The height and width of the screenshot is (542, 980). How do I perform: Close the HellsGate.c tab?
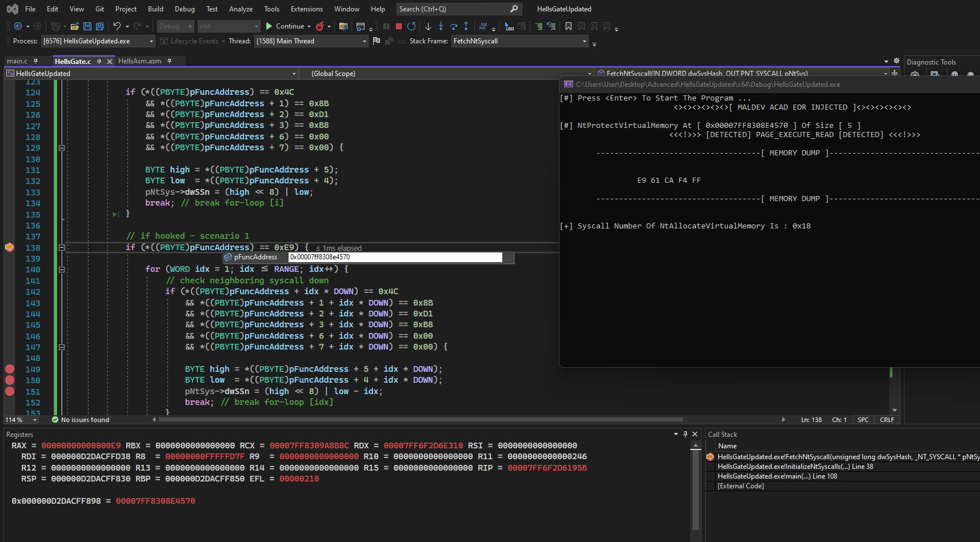[x=110, y=61]
